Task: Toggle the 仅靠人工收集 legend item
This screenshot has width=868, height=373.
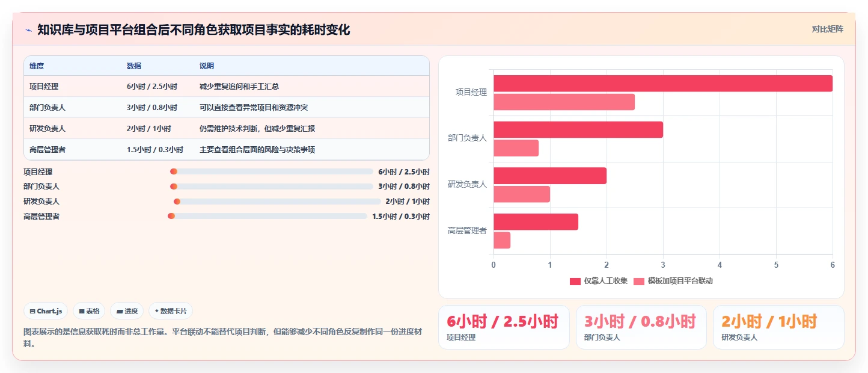Action: [x=599, y=281]
